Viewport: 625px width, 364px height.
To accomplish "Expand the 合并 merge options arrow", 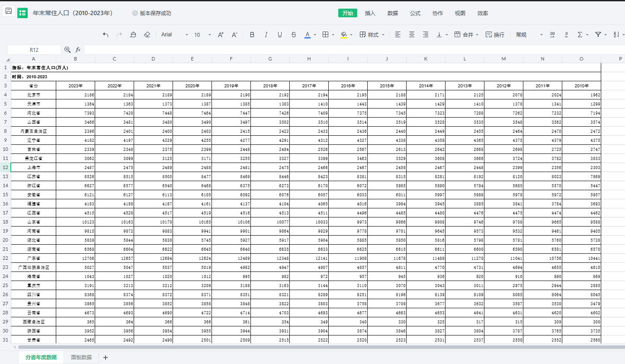I will point(477,35).
